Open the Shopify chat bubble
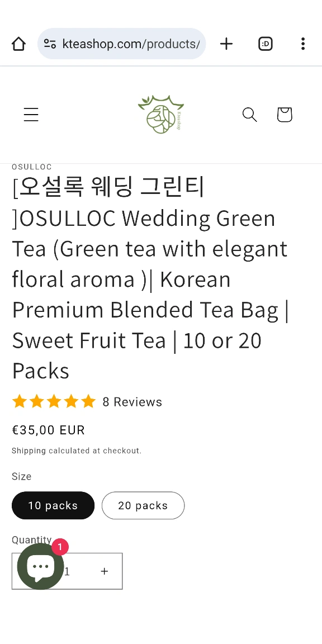 [40, 566]
